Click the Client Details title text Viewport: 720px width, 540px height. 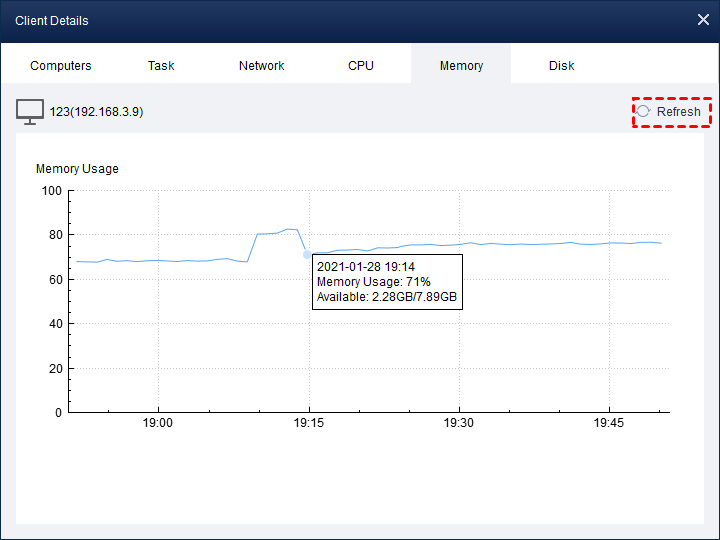click(52, 21)
